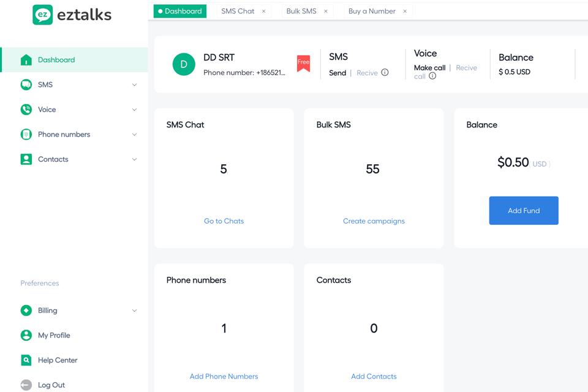Click the Billing diamond icon in sidebar

26,310
